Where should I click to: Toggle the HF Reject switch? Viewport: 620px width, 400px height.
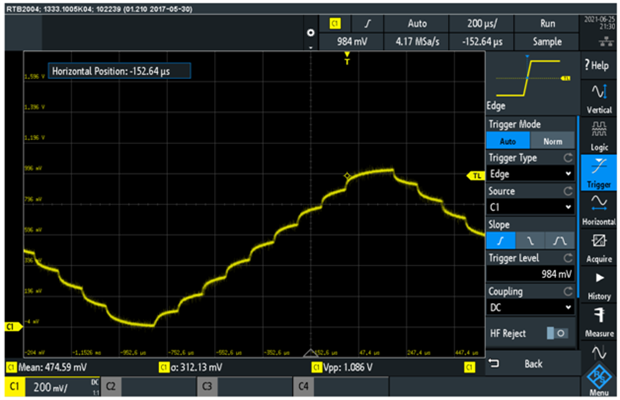(558, 333)
